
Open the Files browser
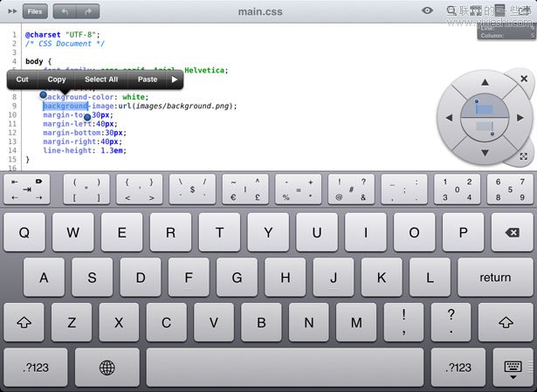(35, 11)
